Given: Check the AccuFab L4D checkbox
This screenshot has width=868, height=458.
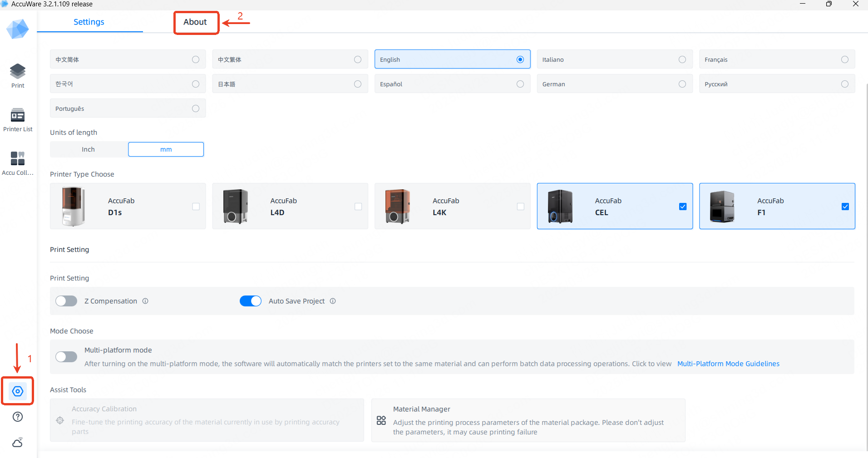Looking at the screenshot, I should point(358,207).
